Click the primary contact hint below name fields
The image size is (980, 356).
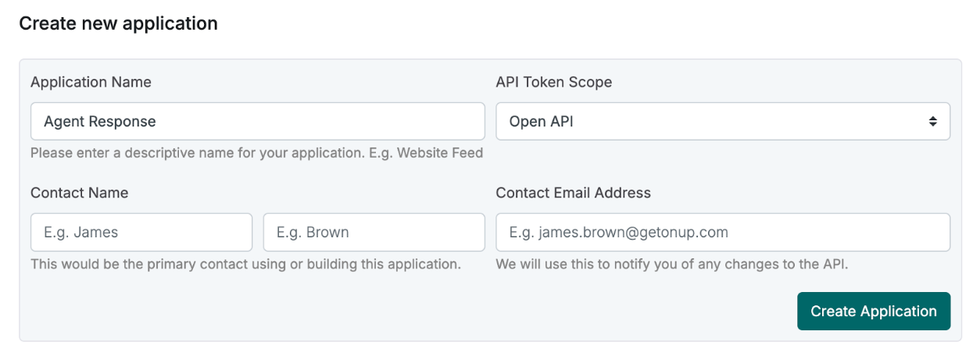[x=245, y=264]
